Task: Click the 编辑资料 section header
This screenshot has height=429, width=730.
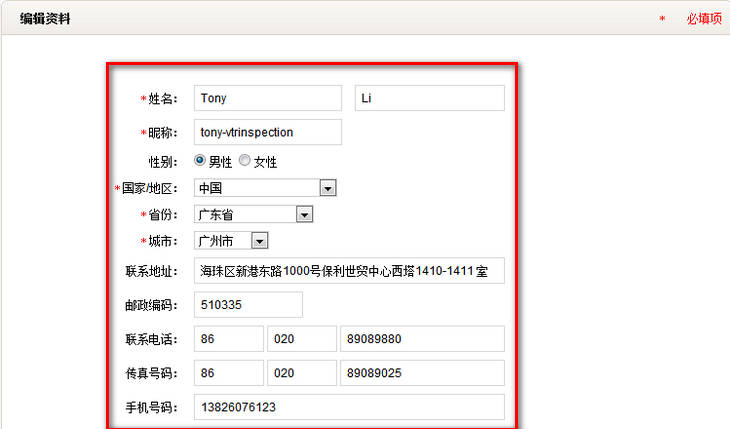Action: point(44,18)
